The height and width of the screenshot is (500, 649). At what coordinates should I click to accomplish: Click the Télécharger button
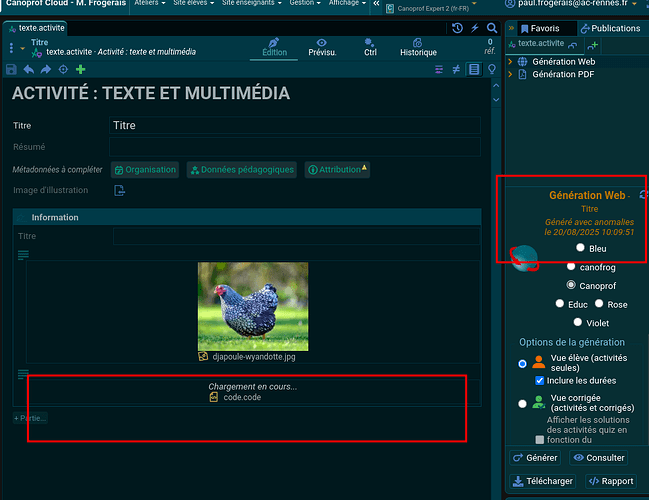(x=539, y=481)
